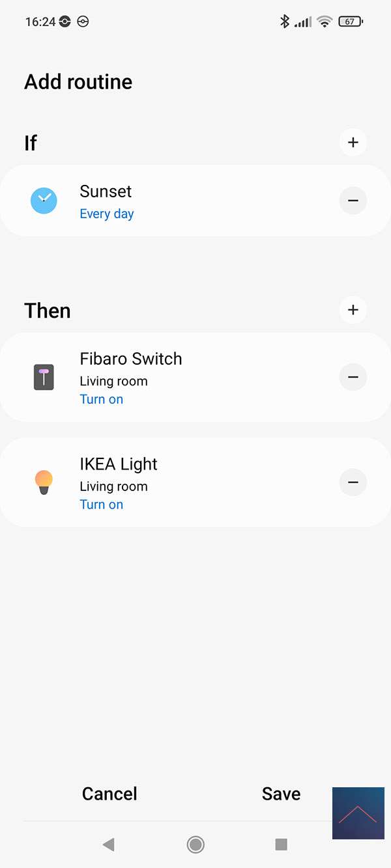Add a new action in Then section

point(353,310)
